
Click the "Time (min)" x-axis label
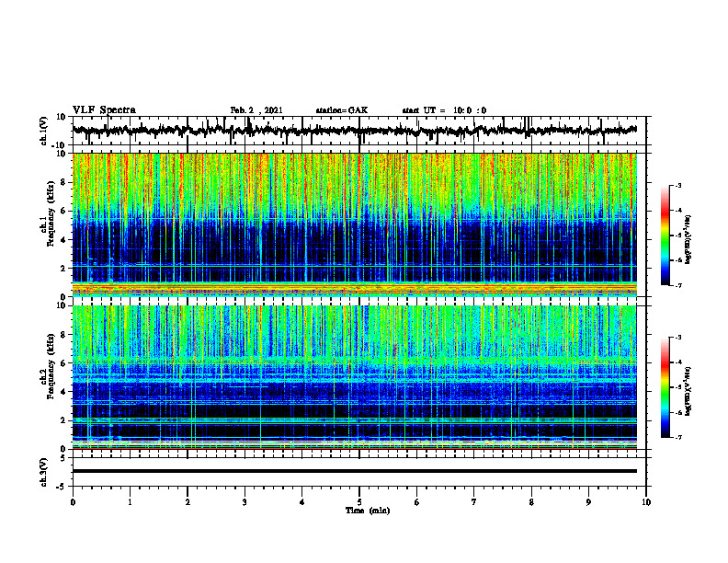pos(368,511)
